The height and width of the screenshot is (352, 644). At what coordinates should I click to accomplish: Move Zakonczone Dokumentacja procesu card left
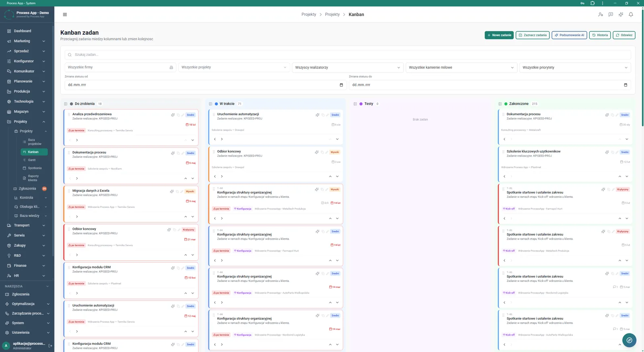[504, 139]
